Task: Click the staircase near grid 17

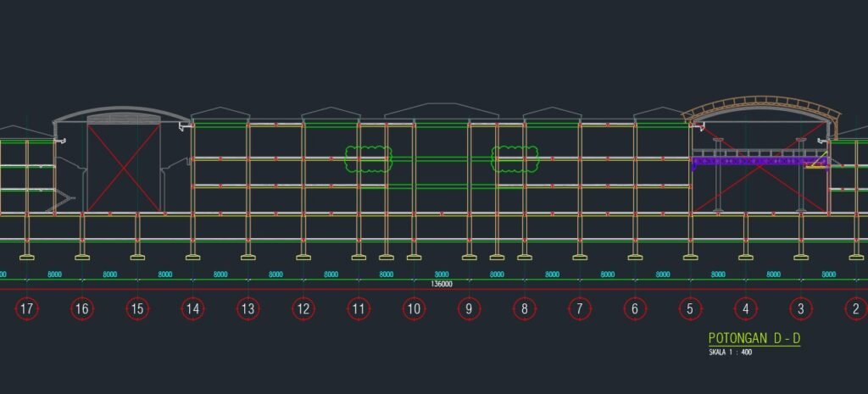Action: click(x=64, y=200)
